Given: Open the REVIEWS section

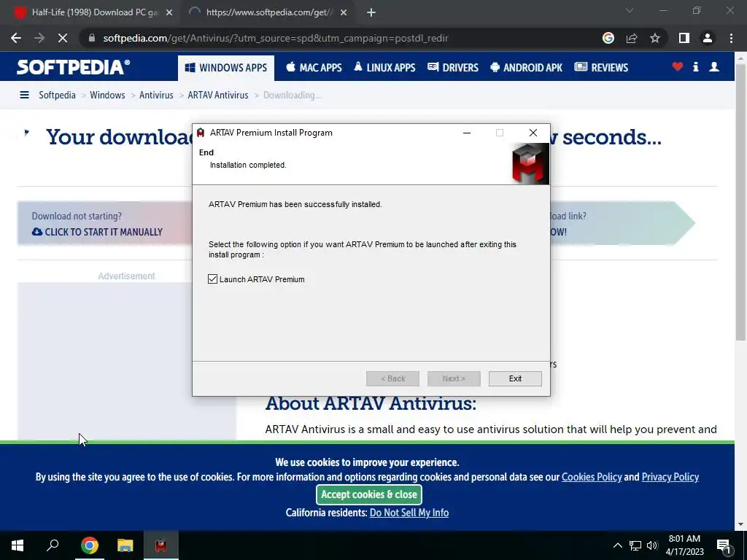Looking at the screenshot, I should [x=601, y=68].
